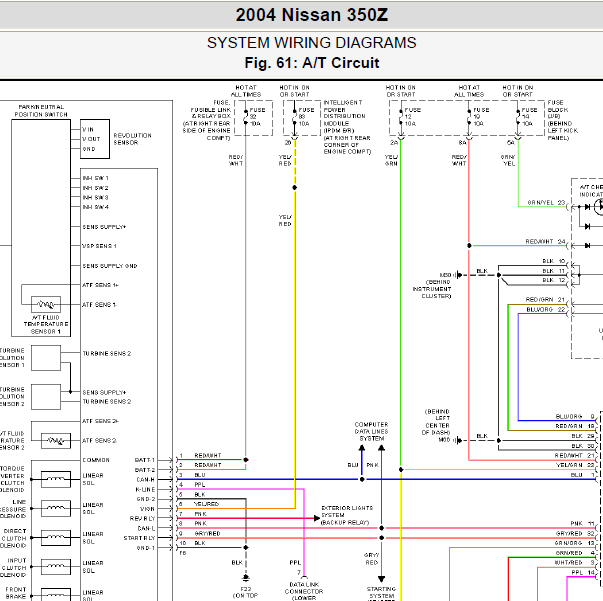Image resolution: width=603 pixels, height=601 pixels.
Task: Click pin 6 YEL/RED wire label
Action: pyautogui.click(x=207, y=504)
